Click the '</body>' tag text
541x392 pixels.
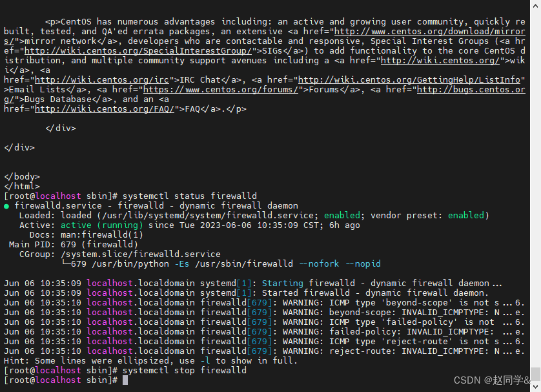[22, 177]
